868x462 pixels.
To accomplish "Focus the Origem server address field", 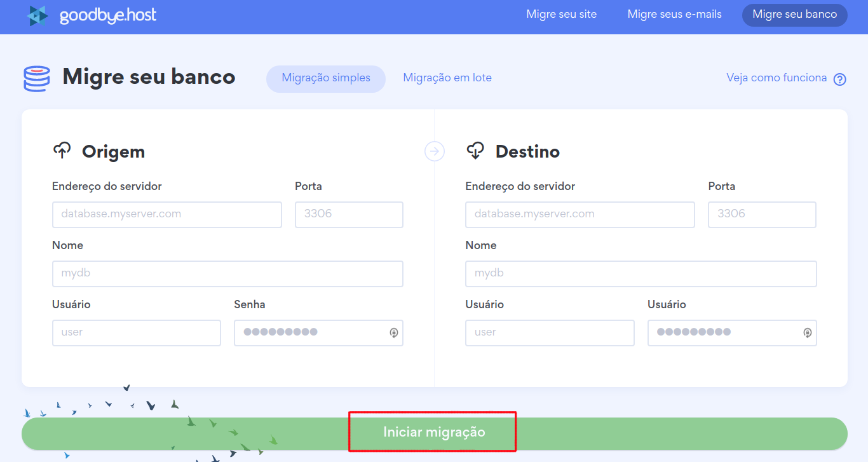I will tap(166, 214).
